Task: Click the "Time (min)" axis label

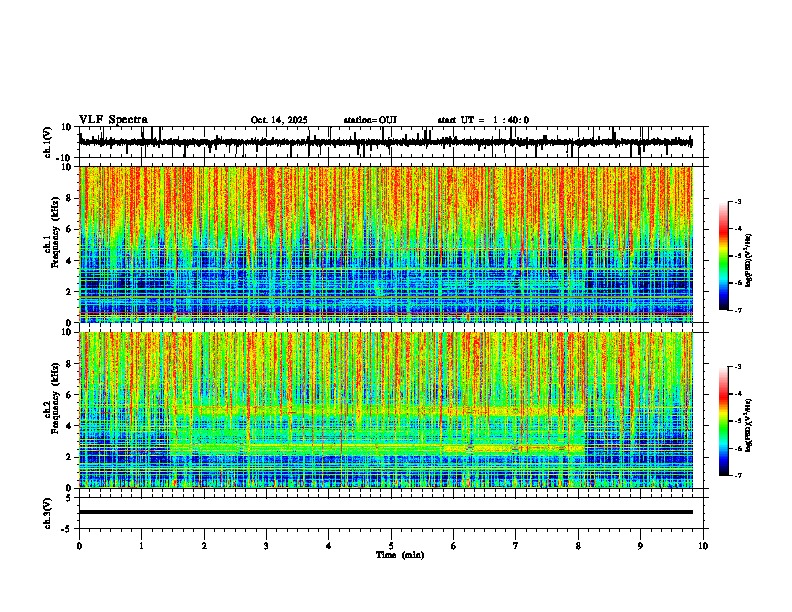Action: 400,555
